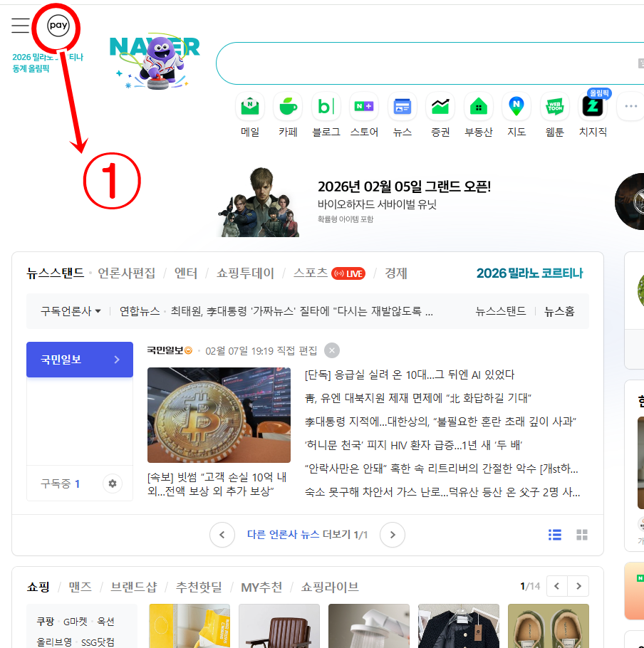
Task: Select the MY추천 shopping tab
Action: [x=261, y=587]
